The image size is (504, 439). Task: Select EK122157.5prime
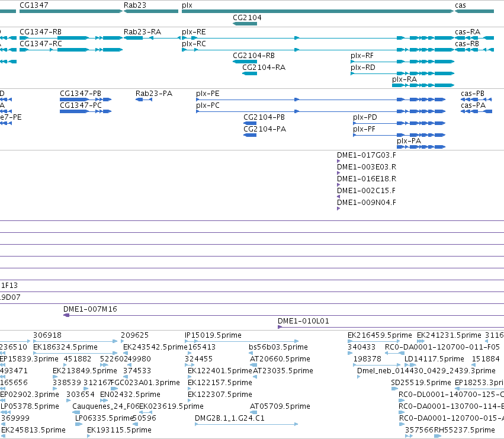190,389
